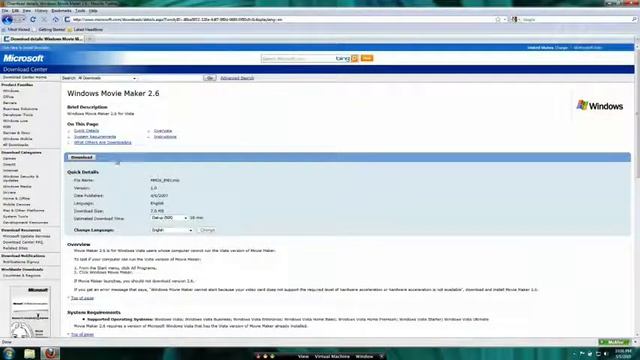
Task: Click Notifications Signup link
Action: click(x=21, y=262)
